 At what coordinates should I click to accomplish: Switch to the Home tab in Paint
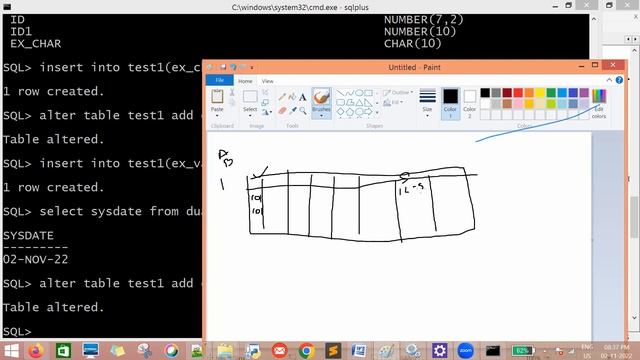click(x=245, y=81)
